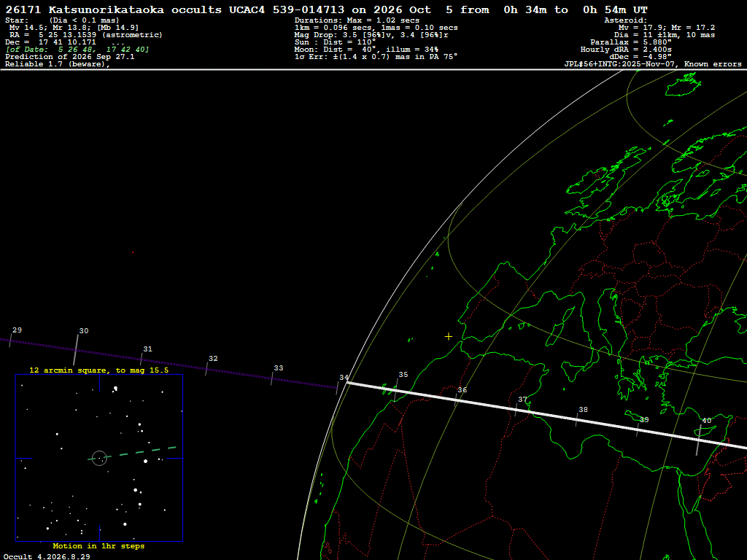The image size is (747, 560).
Task: Click the minute 34 tick on the path
Action: pos(338,386)
